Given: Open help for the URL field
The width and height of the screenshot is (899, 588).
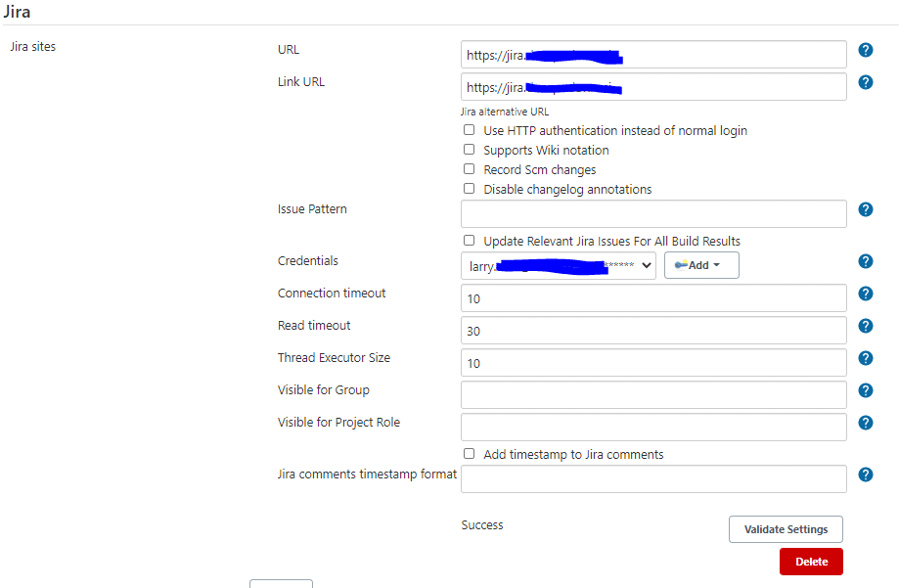Looking at the screenshot, I should (x=865, y=50).
